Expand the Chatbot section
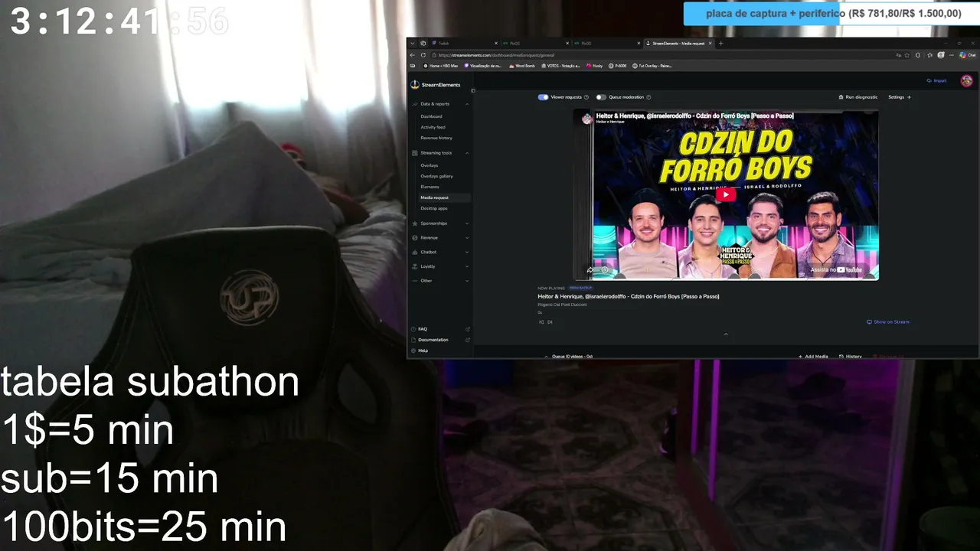Image resolution: width=980 pixels, height=551 pixels. pyautogui.click(x=467, y=252)
